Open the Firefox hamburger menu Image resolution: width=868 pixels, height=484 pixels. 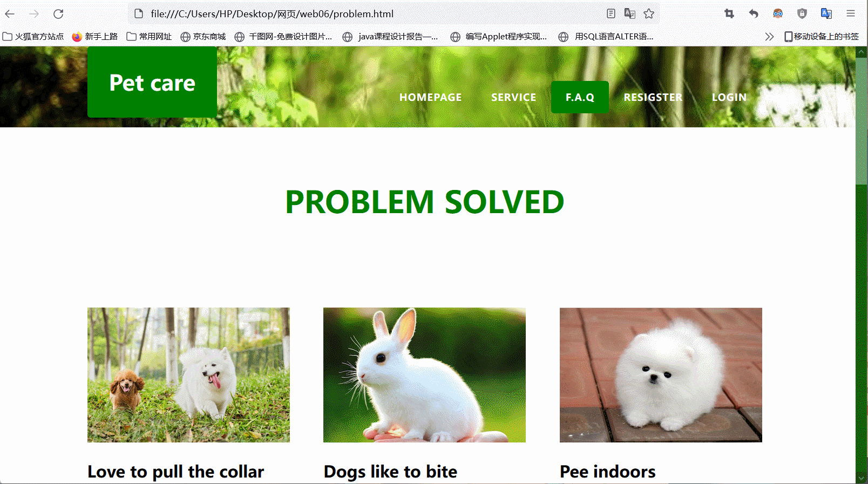[x=851, y=14]
